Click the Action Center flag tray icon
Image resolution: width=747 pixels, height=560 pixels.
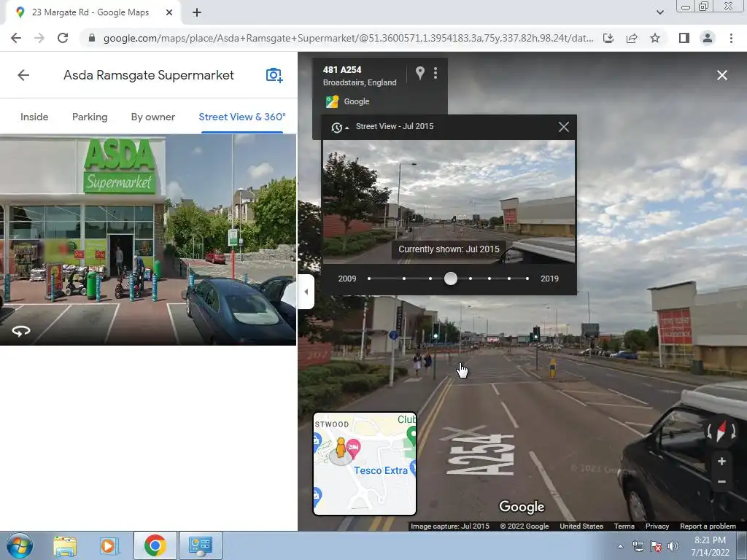(x=656, y=546)
